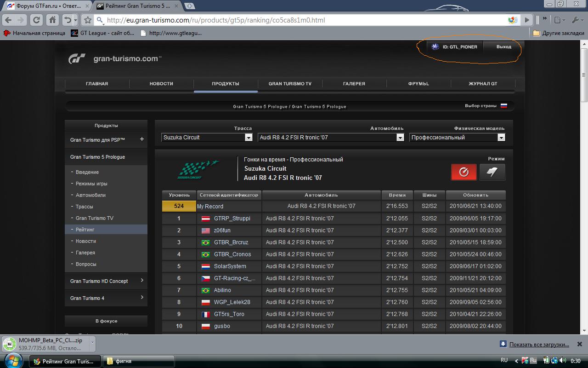Click the Czech flag beside GT-Racing-cz_
Image resolution: width=588 pixels, height=368 pixels.
206,278
